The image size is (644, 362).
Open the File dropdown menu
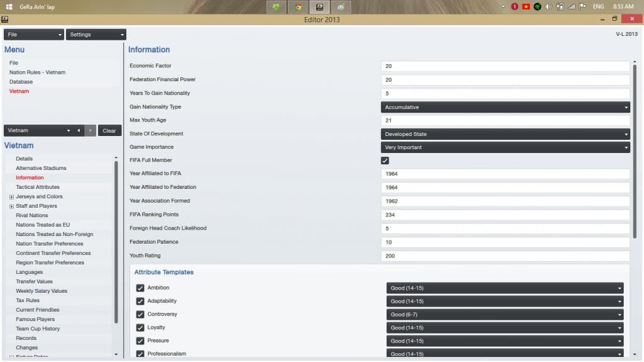tap(34, 35)
